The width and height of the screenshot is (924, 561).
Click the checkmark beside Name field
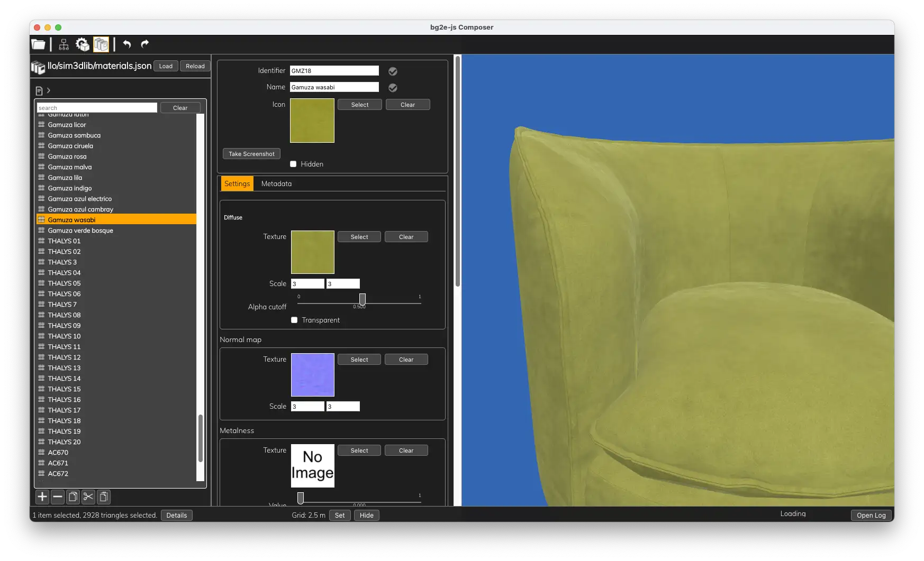[393, 87]
